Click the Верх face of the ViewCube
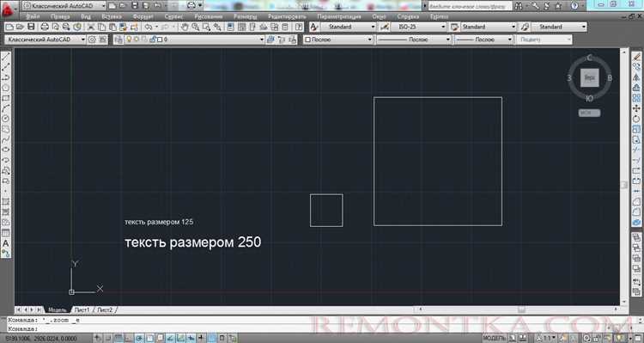 coord(589,77)
